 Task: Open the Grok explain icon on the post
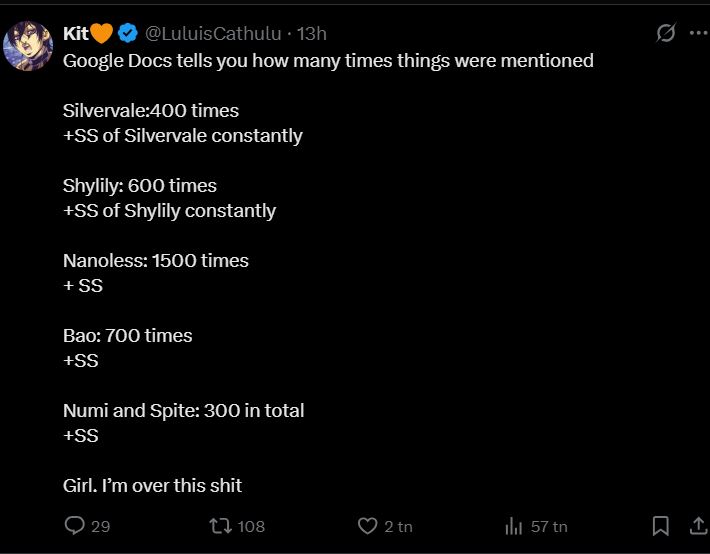click(x=665, y=33)
